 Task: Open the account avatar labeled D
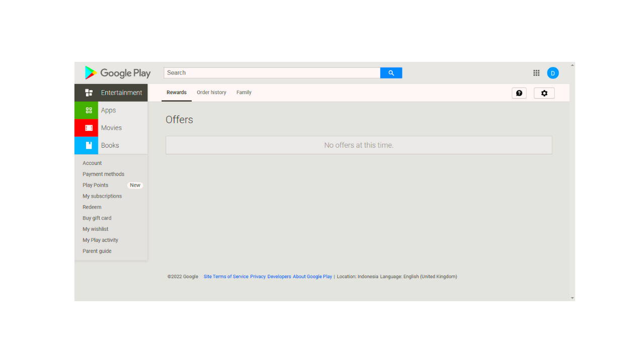[x=553, y=73]
